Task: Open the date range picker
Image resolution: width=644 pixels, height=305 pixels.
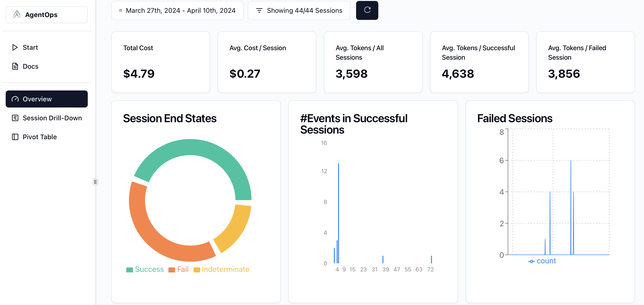Action: click(x=177, y=10)
